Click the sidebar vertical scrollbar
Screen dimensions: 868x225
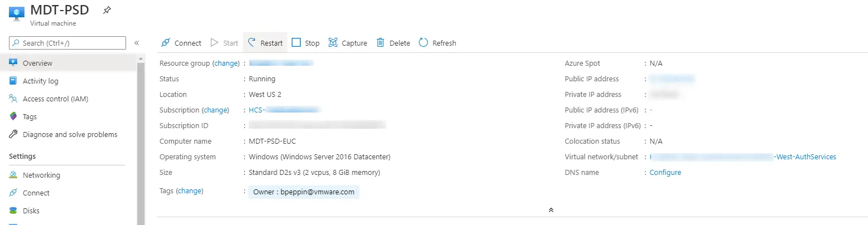coord(141,139)
